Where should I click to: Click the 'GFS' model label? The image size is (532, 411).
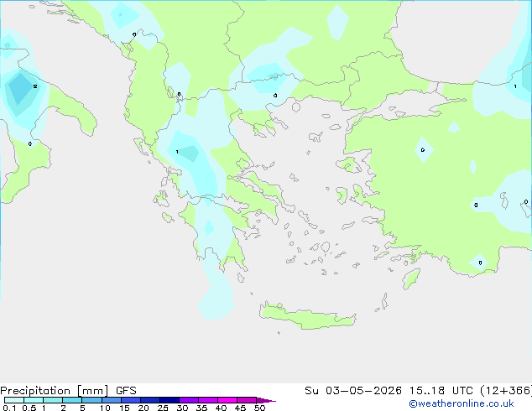tap(126, 391)
